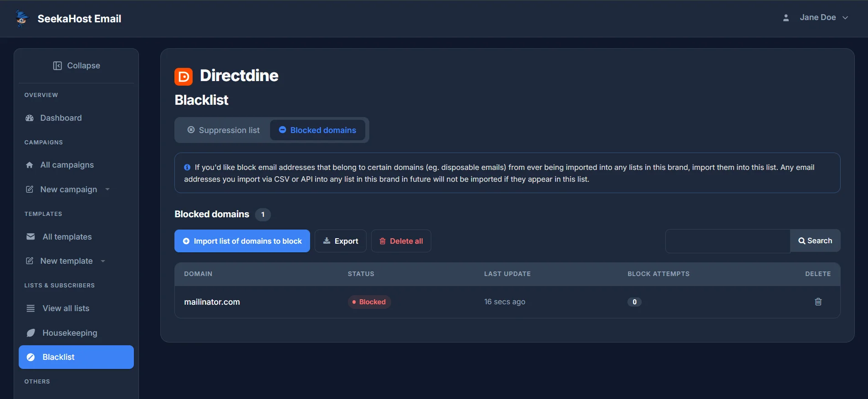Viewport: 868px width, 399px height.
Task: Click the red Blocked status badge
Action: coord(369,302)
